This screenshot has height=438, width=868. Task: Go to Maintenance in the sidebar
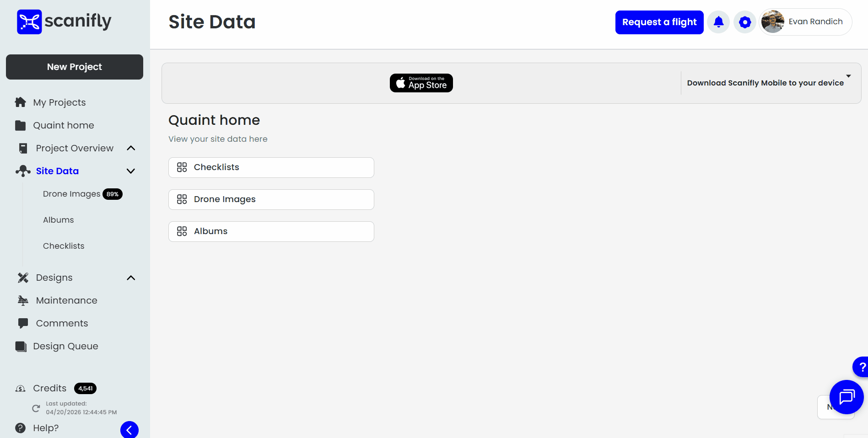(66, 300)
